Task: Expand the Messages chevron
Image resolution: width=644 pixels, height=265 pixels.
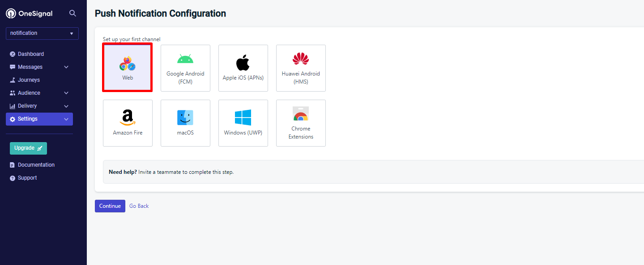Action: [66, 67]
